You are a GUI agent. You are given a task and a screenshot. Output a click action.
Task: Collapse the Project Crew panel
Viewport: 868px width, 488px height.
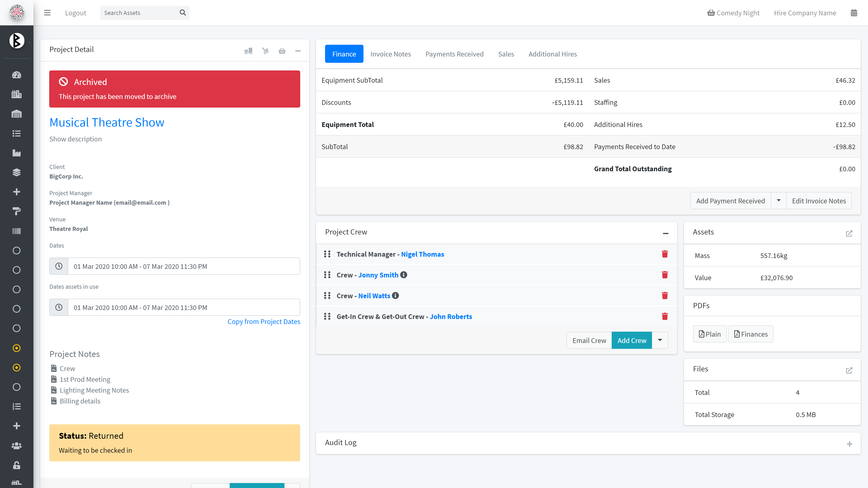[x=665, y=233]
